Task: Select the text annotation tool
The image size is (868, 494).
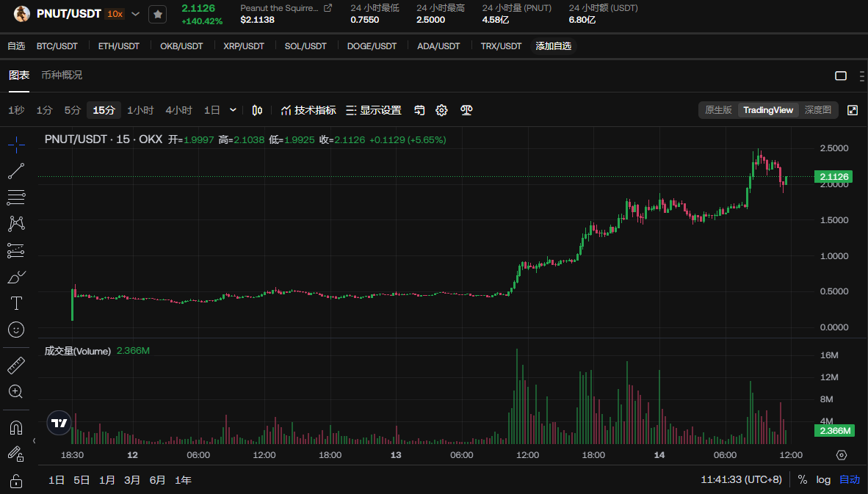Action: point(16,303)
